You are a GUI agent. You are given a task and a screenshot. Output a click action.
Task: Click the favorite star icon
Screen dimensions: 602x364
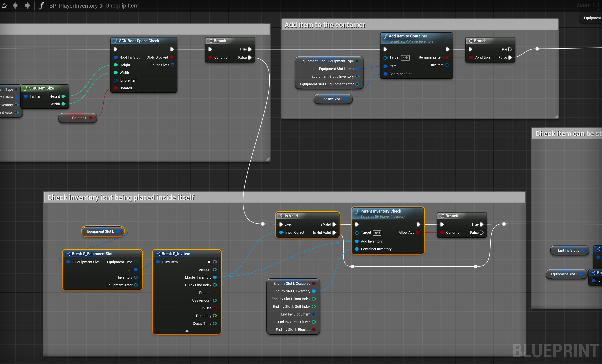click(4, 5)
